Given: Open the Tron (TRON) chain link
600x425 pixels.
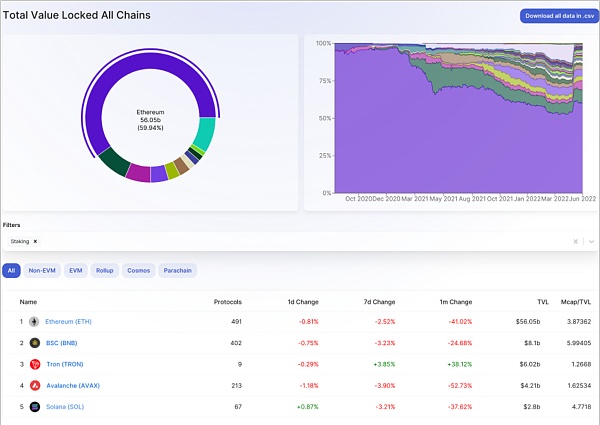Looking at the screenshot, I should click(65, 364).
